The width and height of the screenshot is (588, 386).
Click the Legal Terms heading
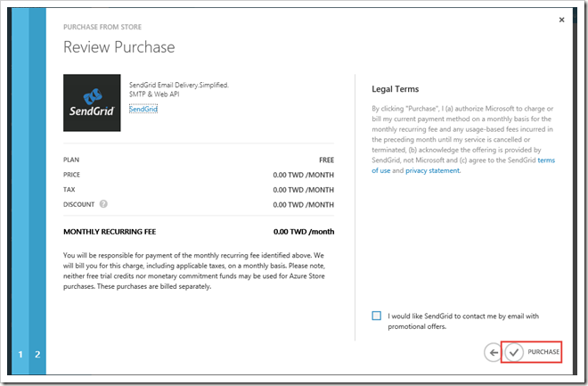pyautogui.click(x=395, y=89)
